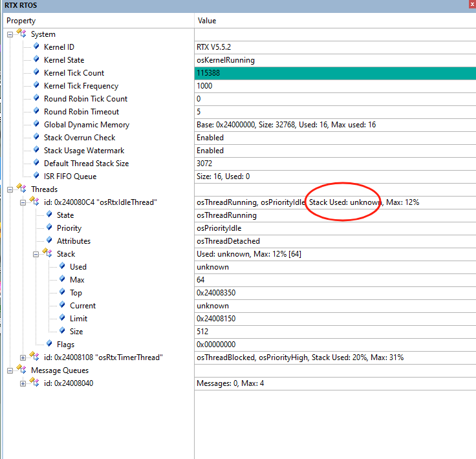Click the stack Limit property icon
The height and width of the screenshot is (459, 476).
tap(62, 317)
